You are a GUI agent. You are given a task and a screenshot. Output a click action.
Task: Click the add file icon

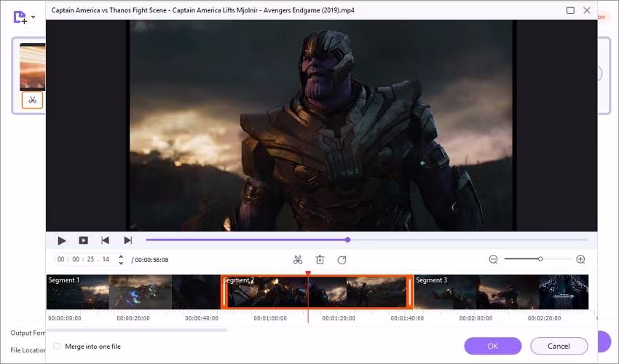20,17
